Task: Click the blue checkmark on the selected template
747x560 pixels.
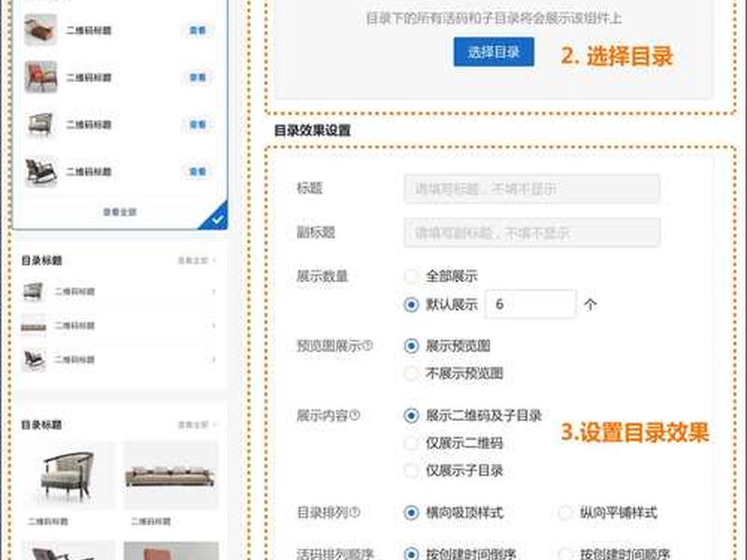Action: (216, 218)
